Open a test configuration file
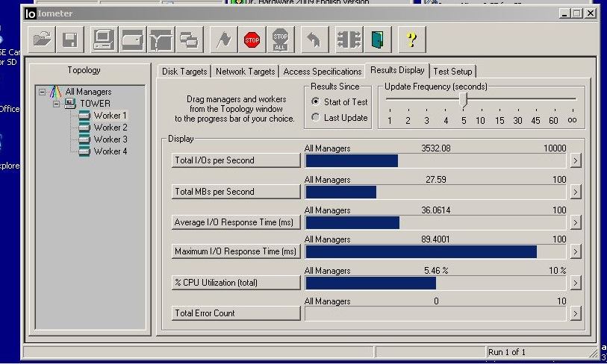 tap(42, 40)
